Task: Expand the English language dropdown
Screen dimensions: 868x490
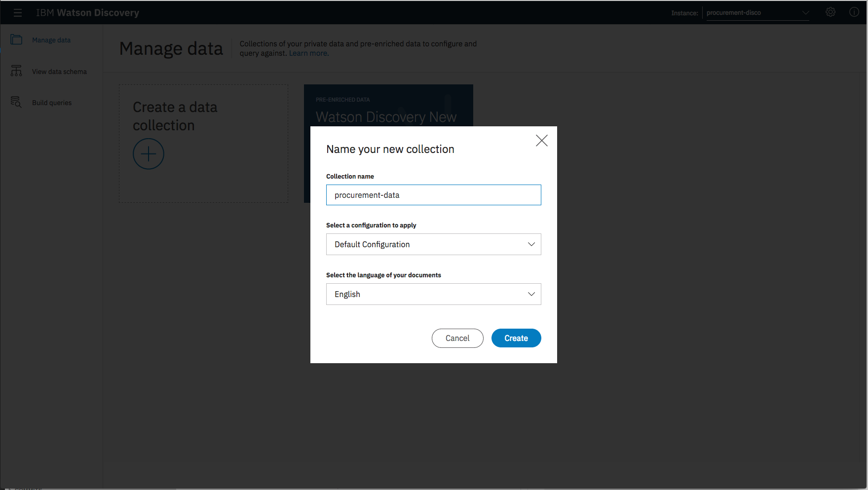Action: [433, 294]
